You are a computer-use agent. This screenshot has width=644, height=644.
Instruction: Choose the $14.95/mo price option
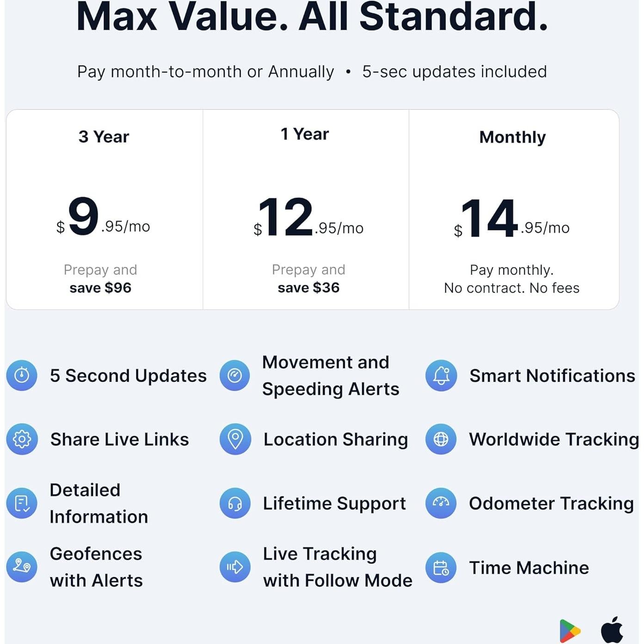[x=512, y=219]
